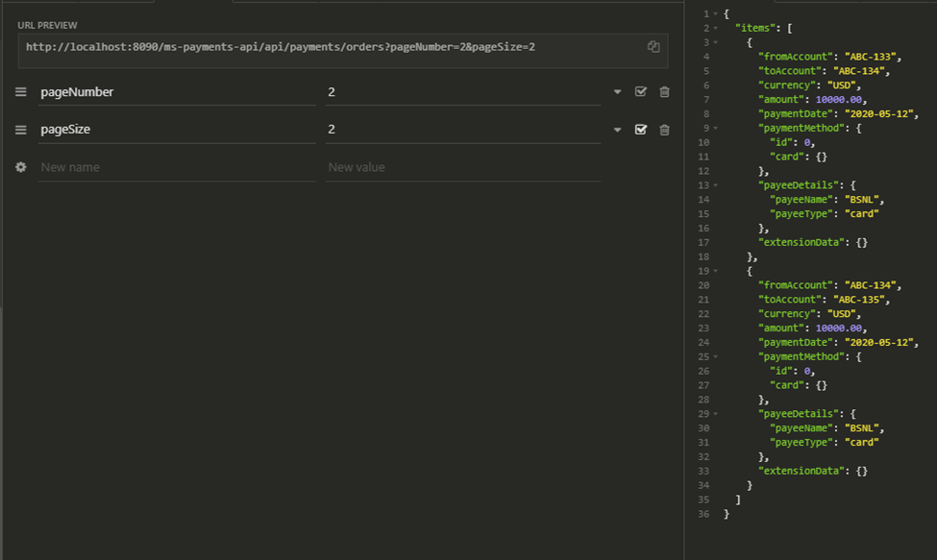Delete the pageNumber parameter with trash icon
Screen dimensions: 937x560
664,92
